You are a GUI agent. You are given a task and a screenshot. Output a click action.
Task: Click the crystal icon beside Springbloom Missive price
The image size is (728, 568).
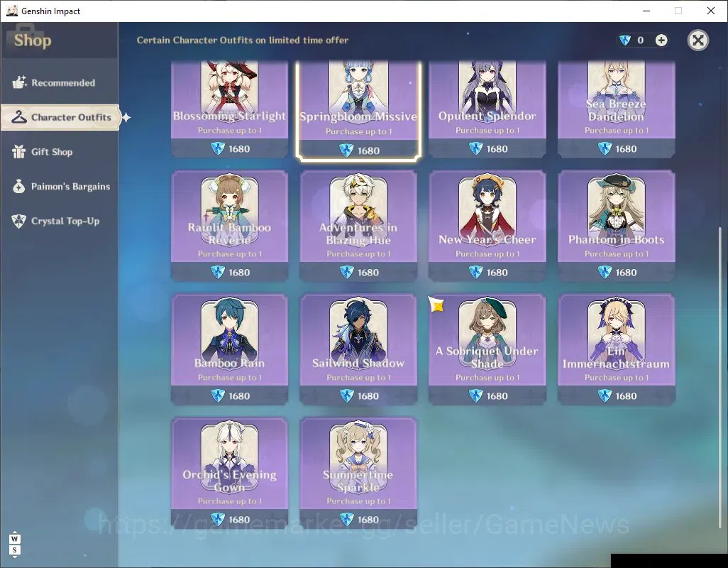click(x=346, y=151)
